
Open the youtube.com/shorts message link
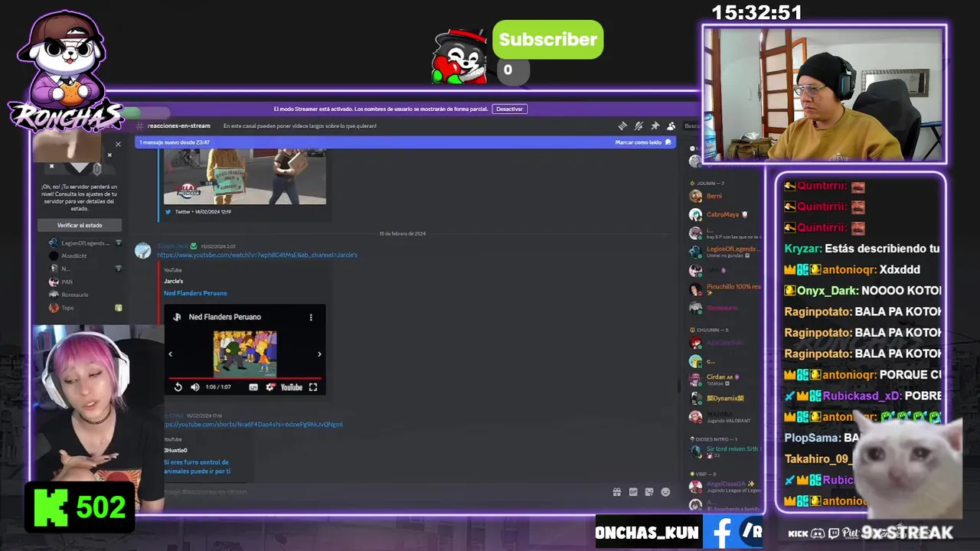(x=253, y=424)
